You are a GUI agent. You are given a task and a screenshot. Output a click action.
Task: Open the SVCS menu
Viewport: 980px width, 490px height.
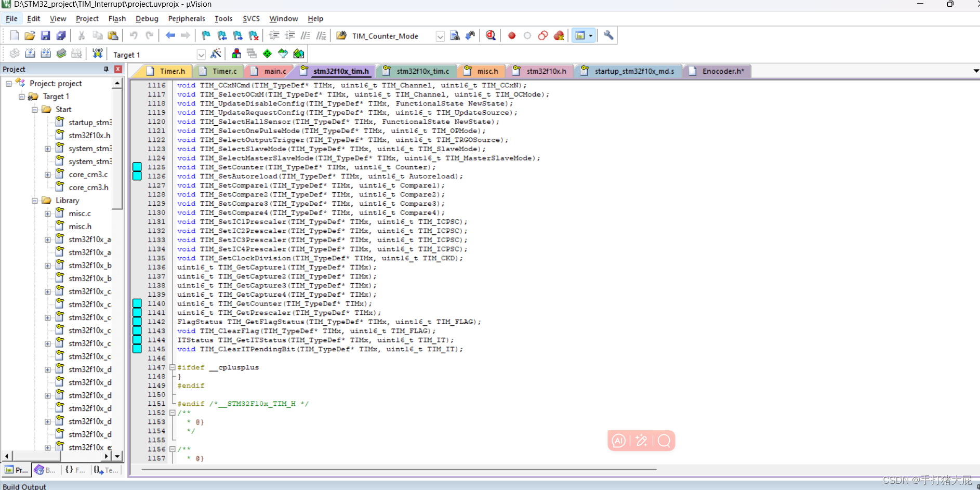tap(251, 19)
